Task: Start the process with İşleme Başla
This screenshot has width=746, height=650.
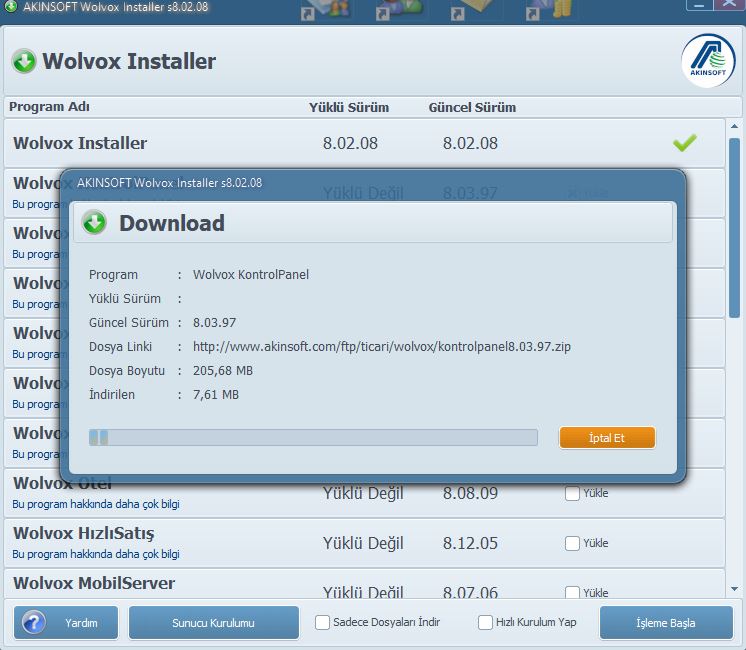Action: [666, 622]
